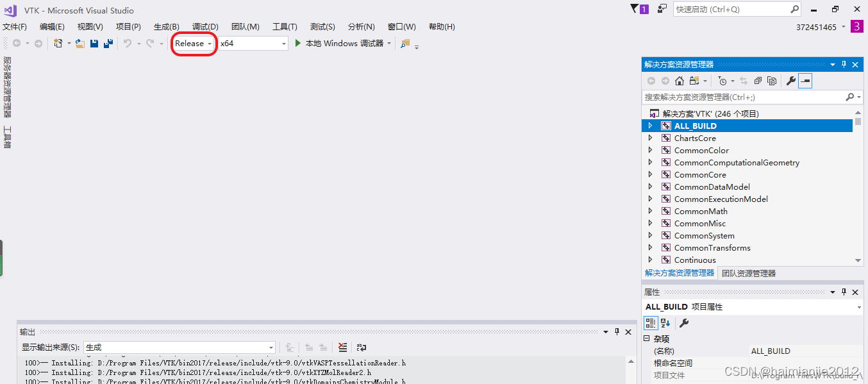Toggle Show All Files in Solution Explorer

(x=772, y=81)
